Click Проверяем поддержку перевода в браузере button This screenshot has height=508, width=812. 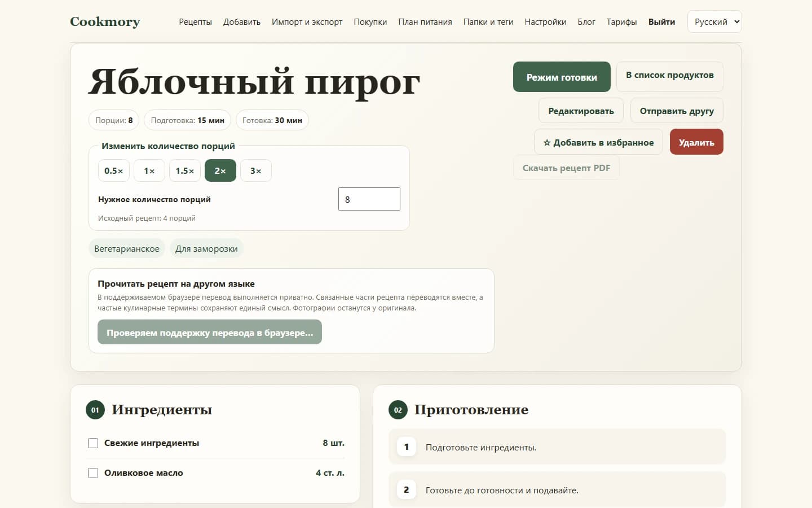tap(210, 332)
